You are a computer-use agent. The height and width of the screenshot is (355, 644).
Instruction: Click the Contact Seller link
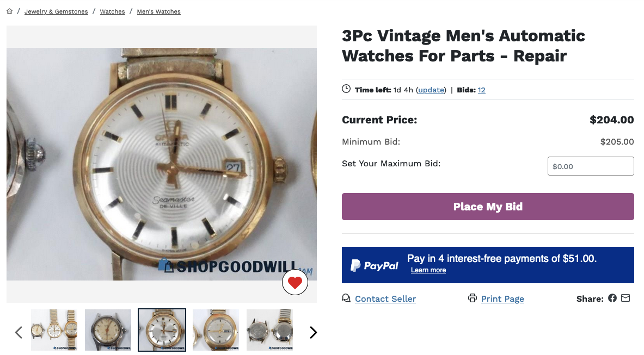coord(385,299)
